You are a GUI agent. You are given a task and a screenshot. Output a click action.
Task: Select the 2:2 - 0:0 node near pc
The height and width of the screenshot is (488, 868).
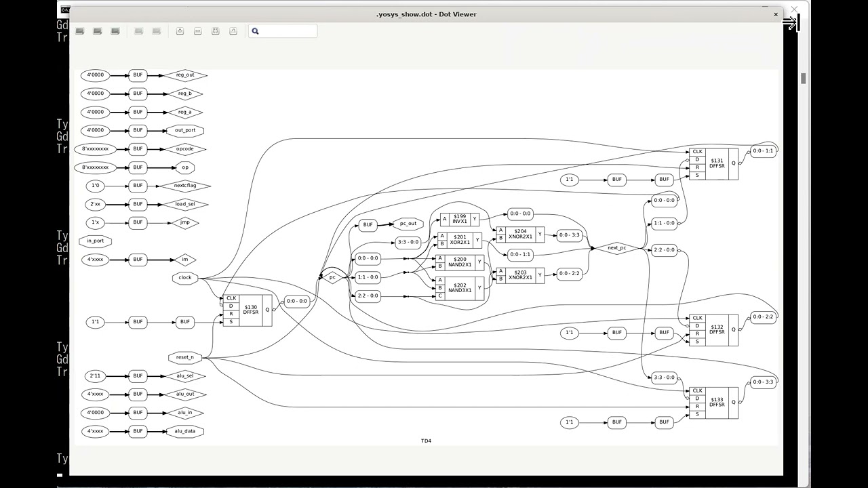pos(368,296)
